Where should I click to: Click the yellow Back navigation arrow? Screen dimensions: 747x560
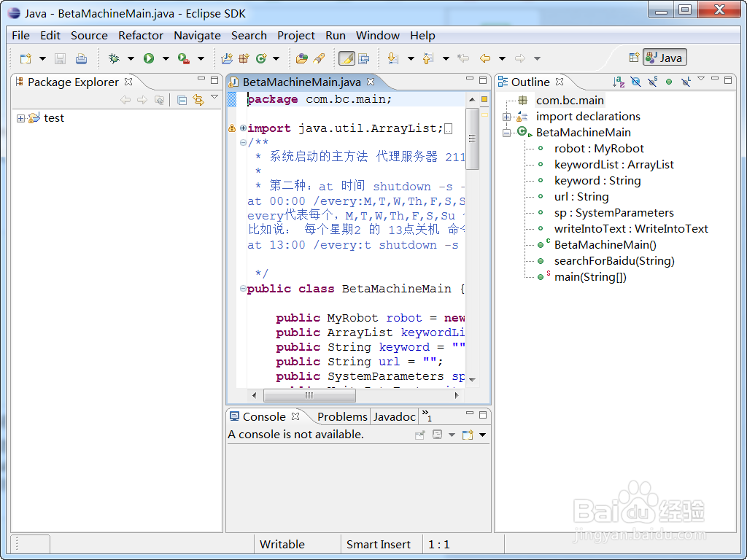click(485, 58)
